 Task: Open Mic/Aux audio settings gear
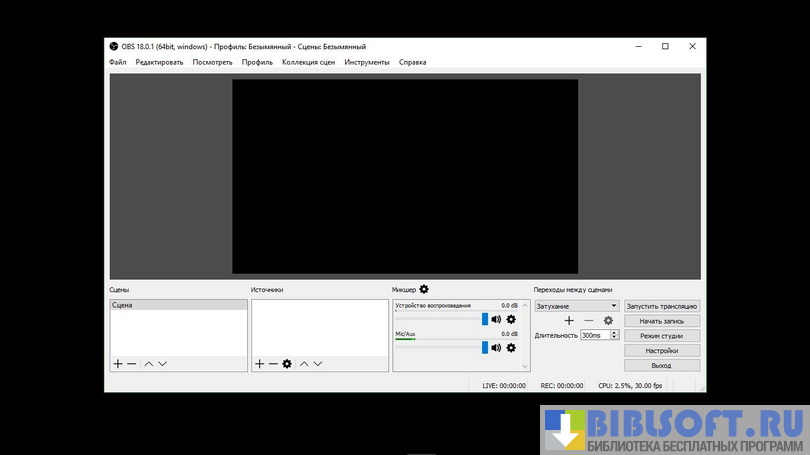coord(511,348)
